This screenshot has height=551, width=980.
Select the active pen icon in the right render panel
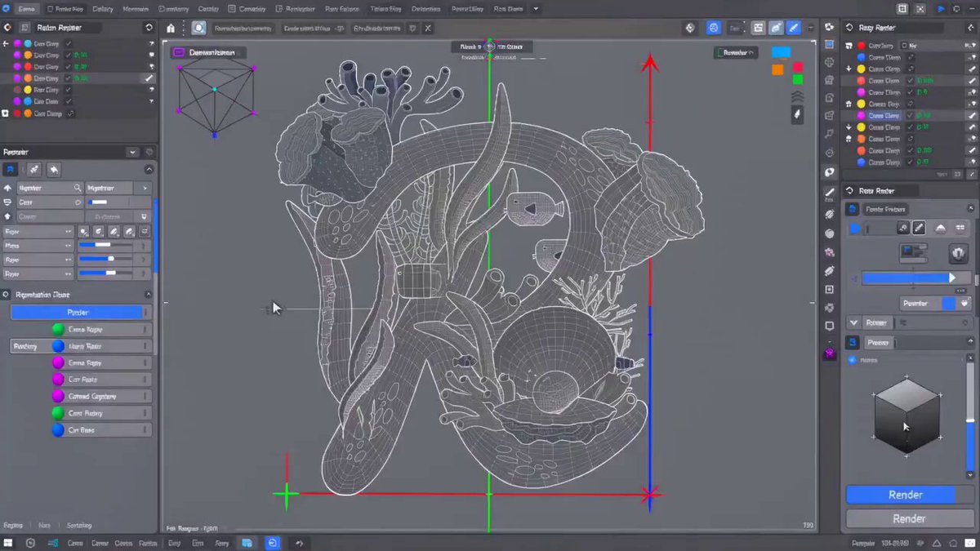click(919, 229)
